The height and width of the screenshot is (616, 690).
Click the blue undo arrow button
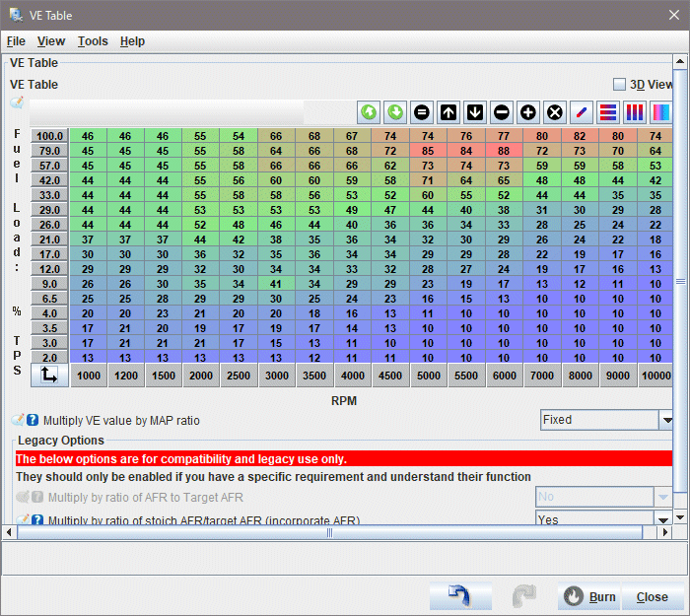click(460, 596)
